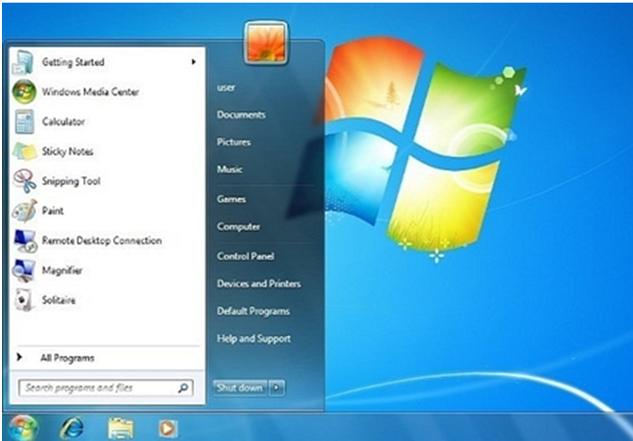
Task: Open Help and Support
Action: (254, 339)
